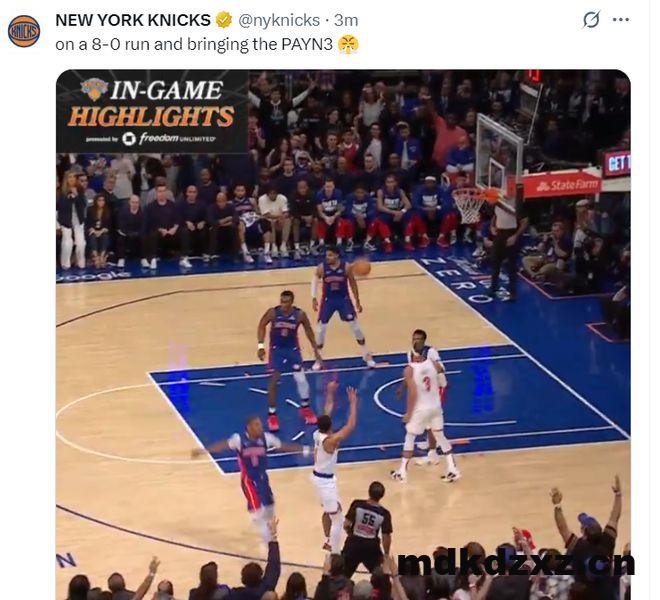This screenshot has width=660, height=600.
Task: Click the freedom unlimited sponsor logo
Action: click(x=170, y=138)
